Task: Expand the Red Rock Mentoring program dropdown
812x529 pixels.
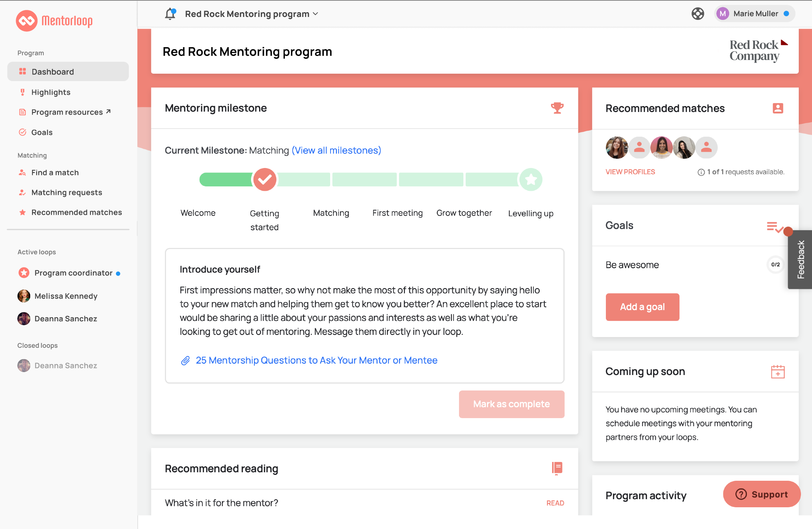Action: tap(251, 14)
